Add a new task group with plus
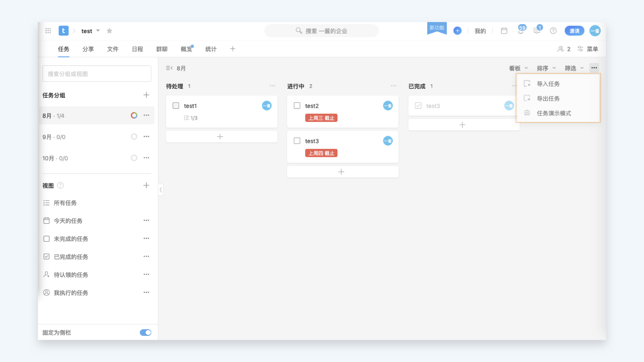 pyautogui.click(x=146, y=95)
